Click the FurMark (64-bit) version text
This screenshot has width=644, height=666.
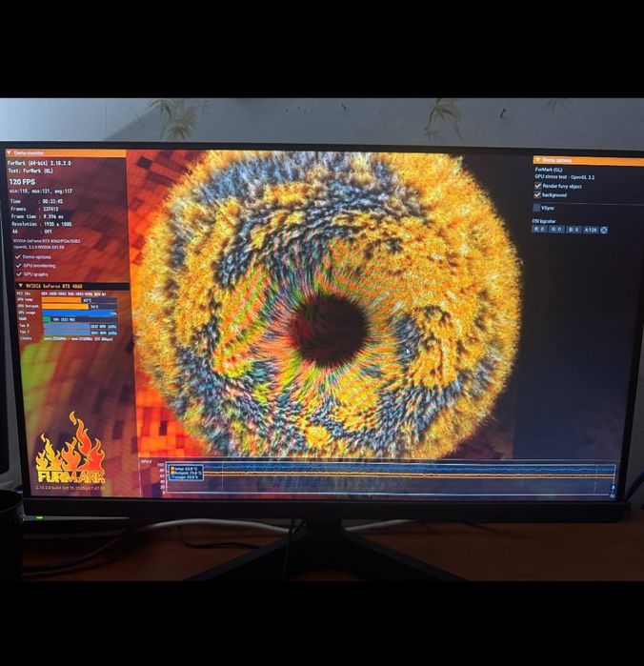pyautogui.click(x=39, y=163)
